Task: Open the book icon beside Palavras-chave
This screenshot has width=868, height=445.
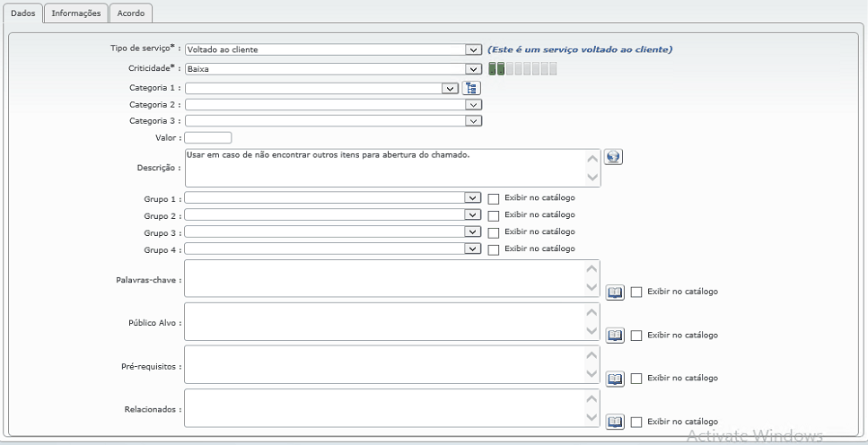Action: tap(615, 292)
